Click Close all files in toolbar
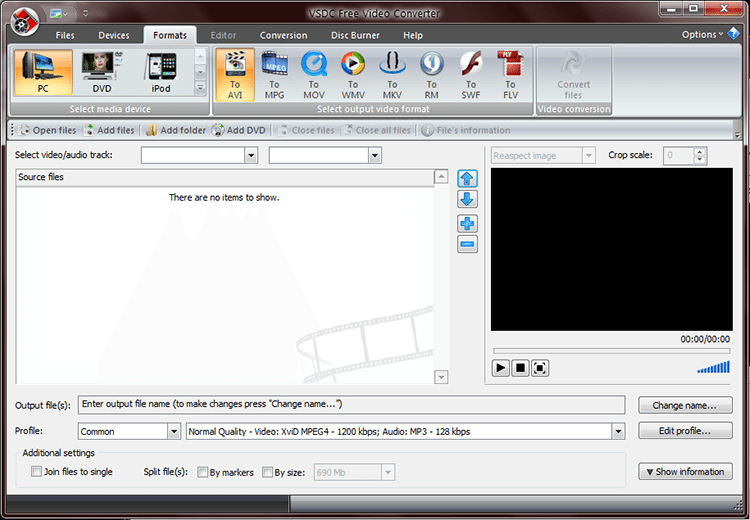Screen dimensions: 750x520 [x=376, y=130]
